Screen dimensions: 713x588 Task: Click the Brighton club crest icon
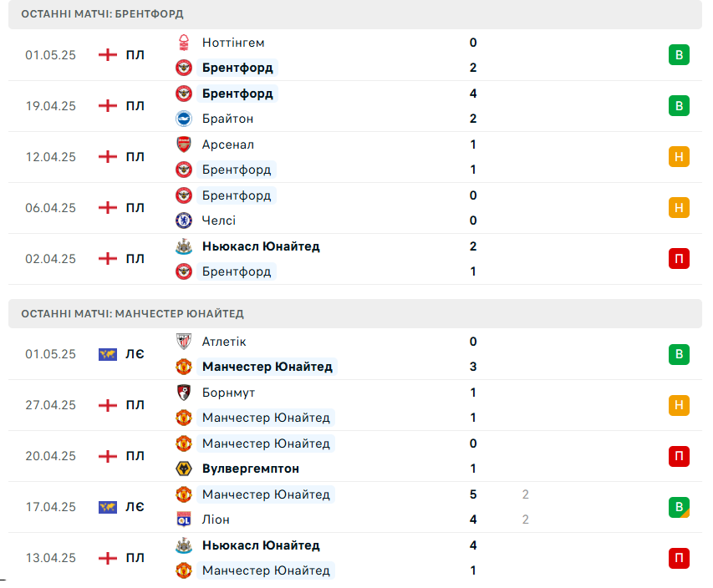(184, 119)
